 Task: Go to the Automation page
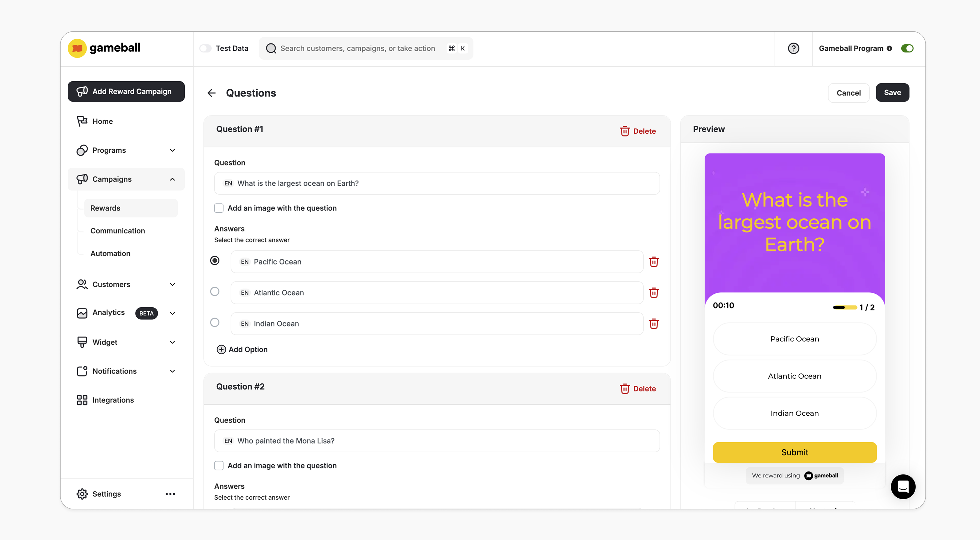click(110, 253)
